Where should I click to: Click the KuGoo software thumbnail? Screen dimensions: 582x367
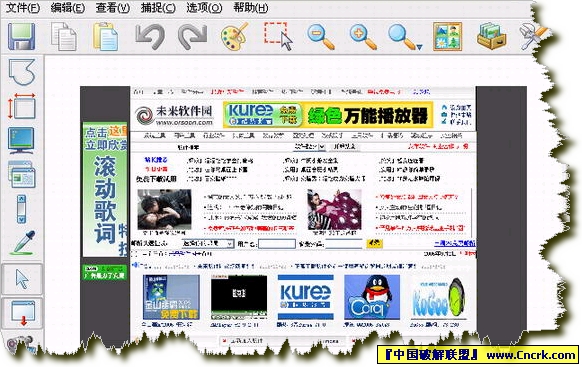[439, 297]
